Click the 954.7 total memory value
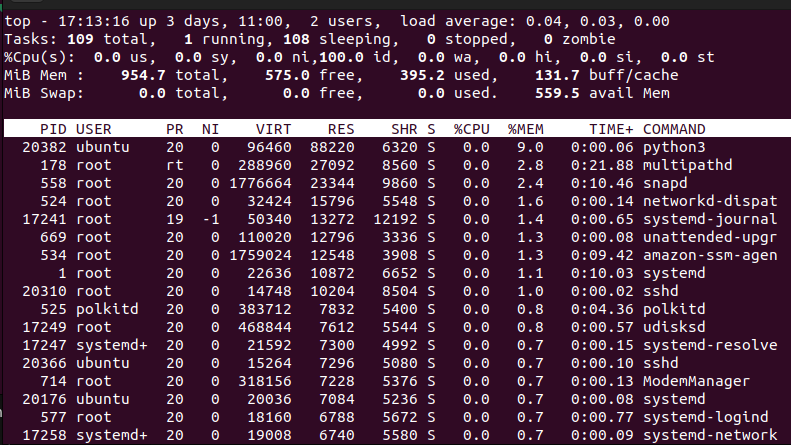The height and width of the screenshot is (445, 791). [x=143, y=75]
